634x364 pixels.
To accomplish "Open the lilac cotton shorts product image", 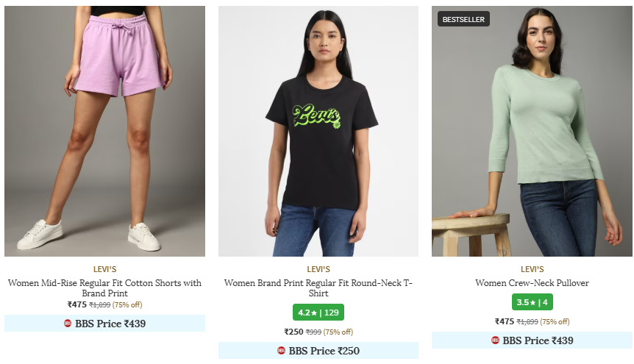I will click(104, 131).
